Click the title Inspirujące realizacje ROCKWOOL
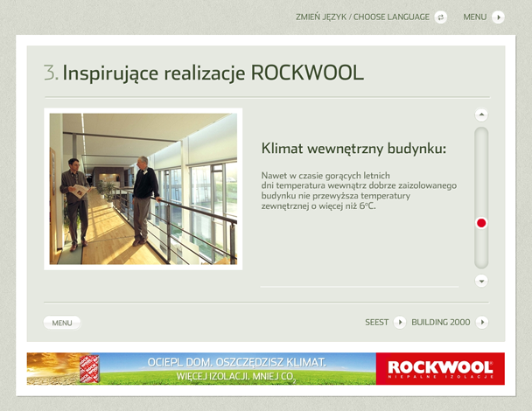The height and width of the screenshot is (411, 532). click(x=213, y=73)
